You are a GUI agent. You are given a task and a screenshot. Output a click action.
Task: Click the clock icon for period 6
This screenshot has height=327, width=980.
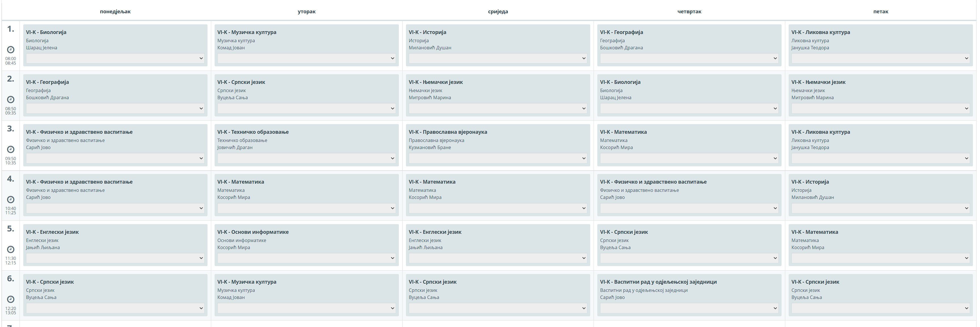coord(11,299)
